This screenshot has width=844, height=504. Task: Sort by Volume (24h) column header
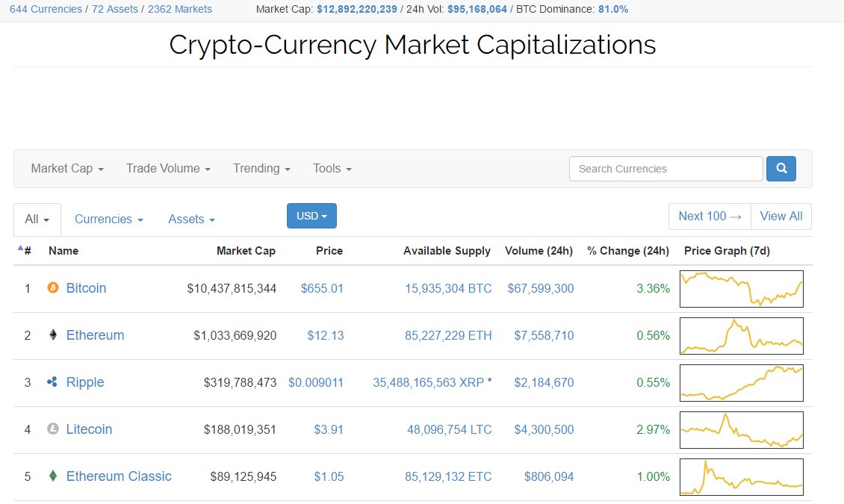click(x=539, y=251)
